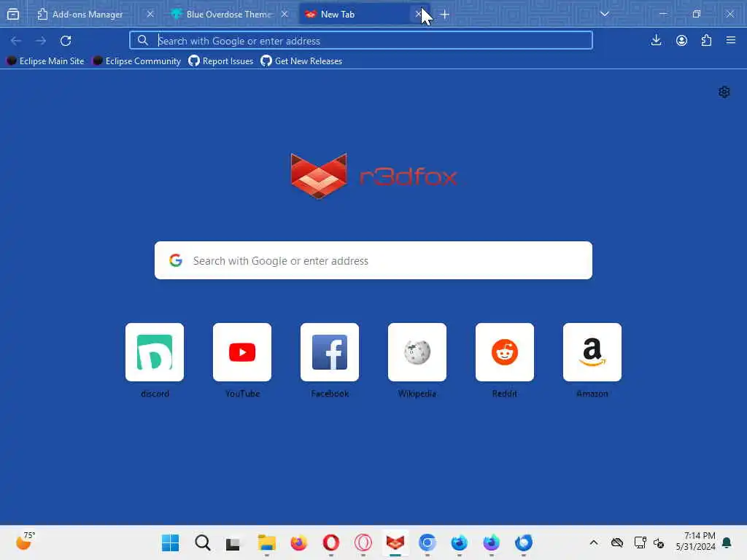Launch Waterfox from the taskbar
This screenshot has height=560, width=747.
pyautogui.click(x=460, y=542)
